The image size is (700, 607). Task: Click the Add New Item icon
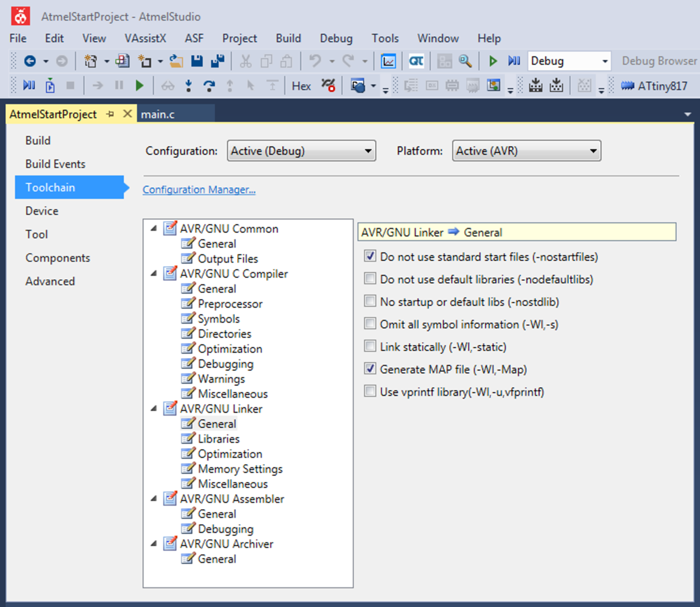point(145,61)
